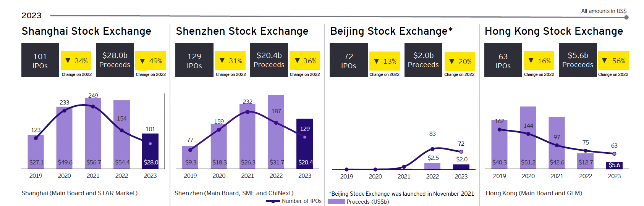Click the down arrow next to 56%

coord(605,60)
